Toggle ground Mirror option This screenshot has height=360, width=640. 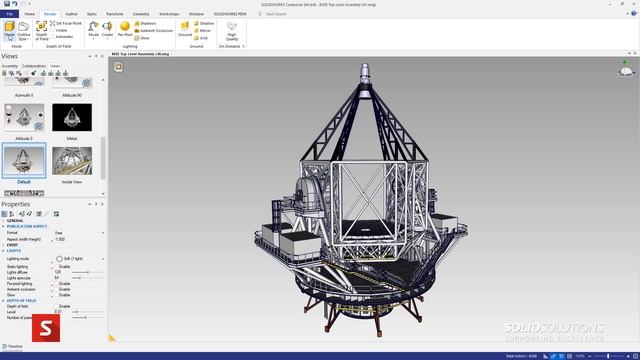click(x=203, y=31)
